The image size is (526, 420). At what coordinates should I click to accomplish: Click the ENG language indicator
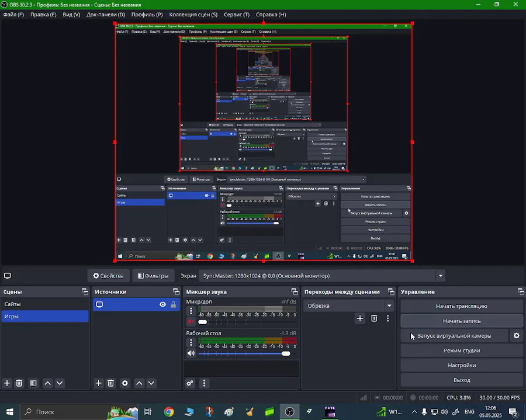click(469, 412)
